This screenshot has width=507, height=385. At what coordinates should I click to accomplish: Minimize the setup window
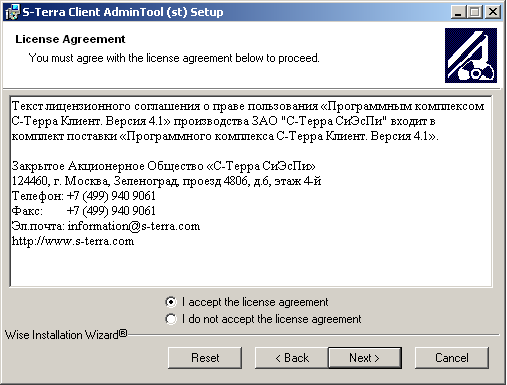point(458,12)
